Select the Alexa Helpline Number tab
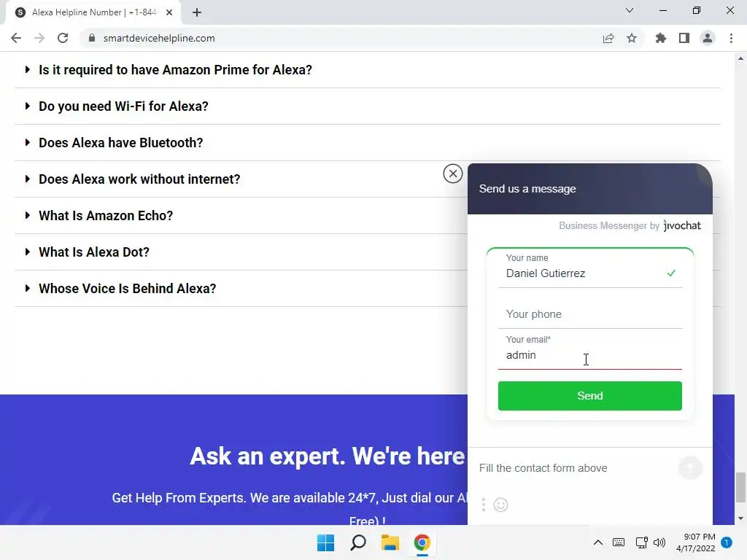Image resolution: width=747 pixels, height=560 pixels. [x=93, y=12]
